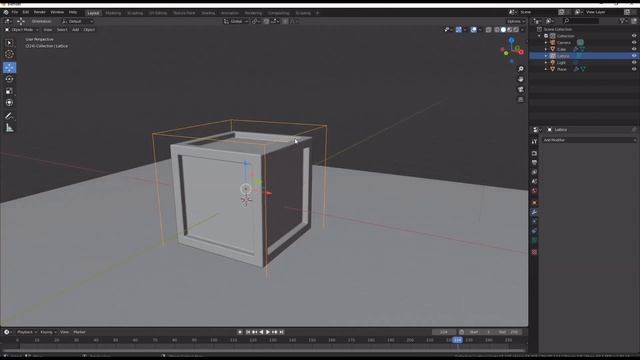The width and height of the screenshot is (640, 360).
Task: Switch to Solid viewport shading
Action: (503, 30)
